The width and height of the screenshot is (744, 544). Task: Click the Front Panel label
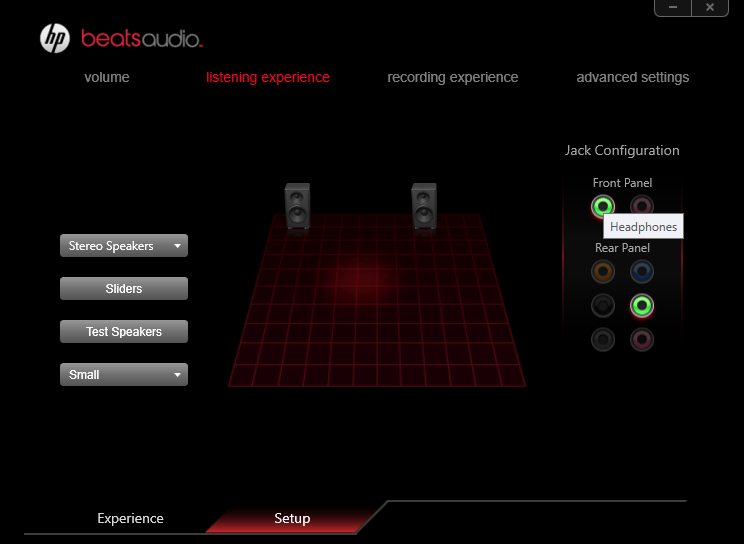(623, 183)
